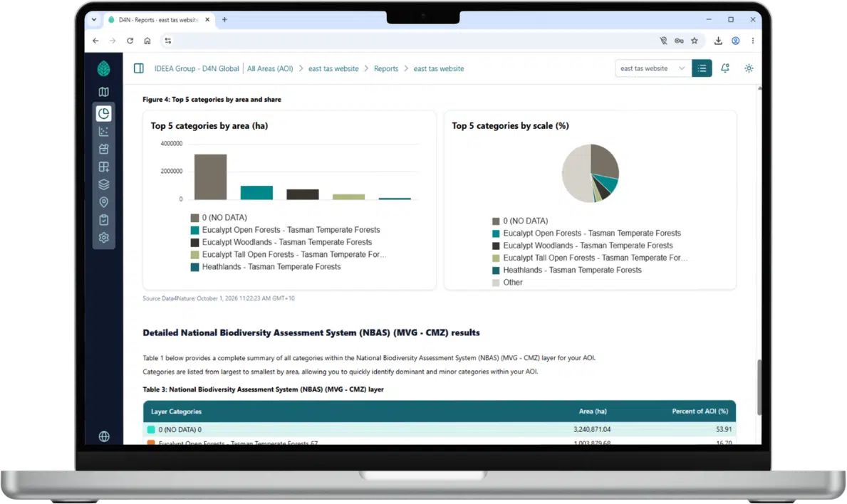847x504 pixels.
Task: Open settings gear in sidebar
Action: click(x=104, y=238)
